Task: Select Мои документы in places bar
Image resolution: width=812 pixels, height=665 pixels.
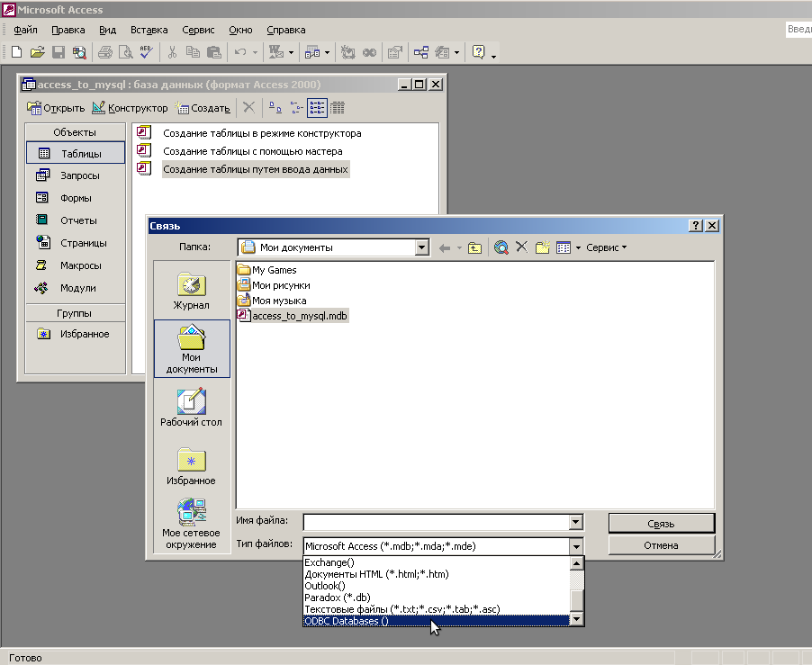Action: click(x=192, y=349)
